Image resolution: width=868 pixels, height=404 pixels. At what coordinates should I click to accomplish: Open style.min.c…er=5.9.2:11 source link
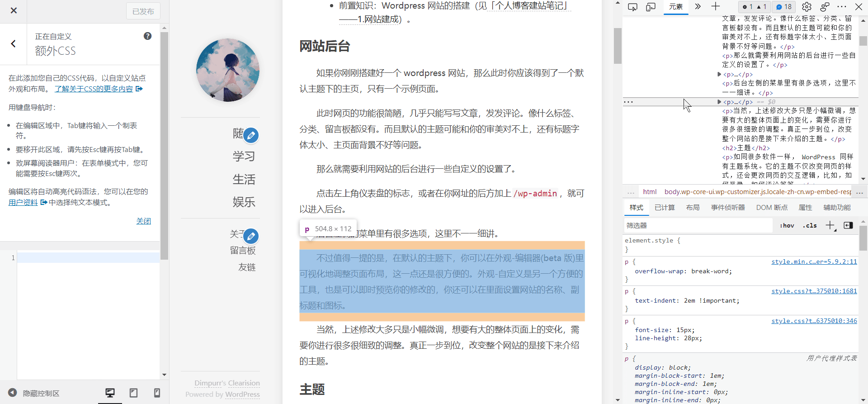pyautogui.click(x=814, y=261)
